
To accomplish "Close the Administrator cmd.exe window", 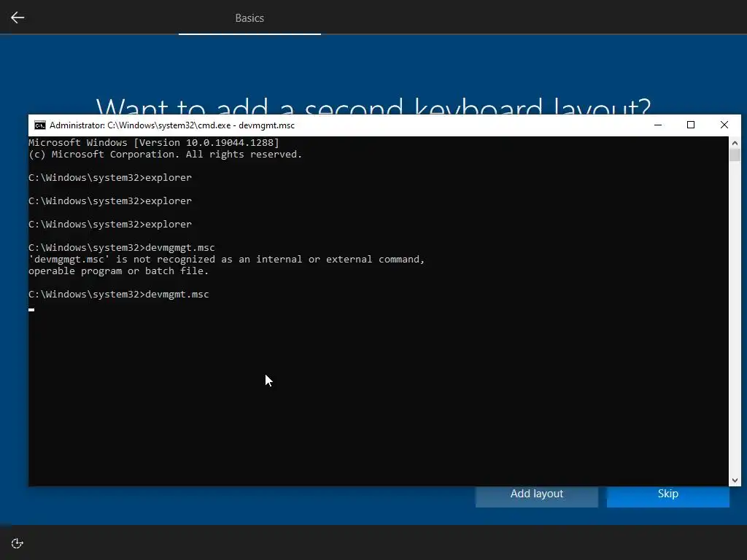I will pyautogui.click(x=724, y=125).
